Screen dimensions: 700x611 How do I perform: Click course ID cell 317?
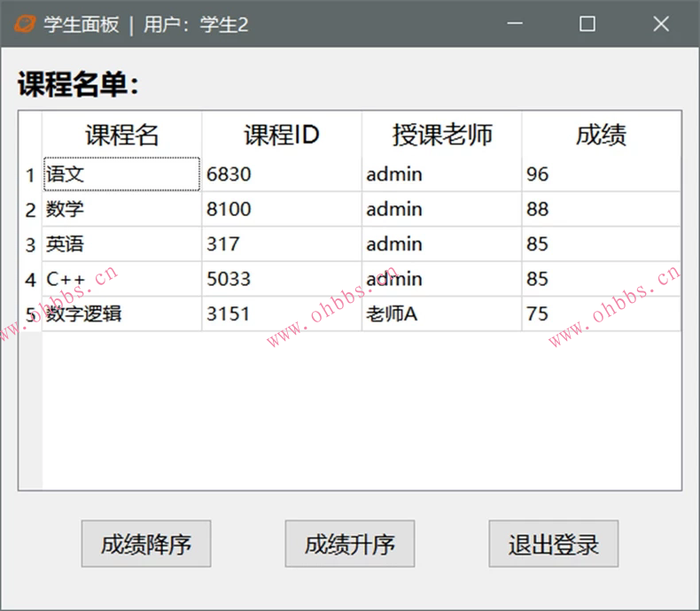(282, 244)
